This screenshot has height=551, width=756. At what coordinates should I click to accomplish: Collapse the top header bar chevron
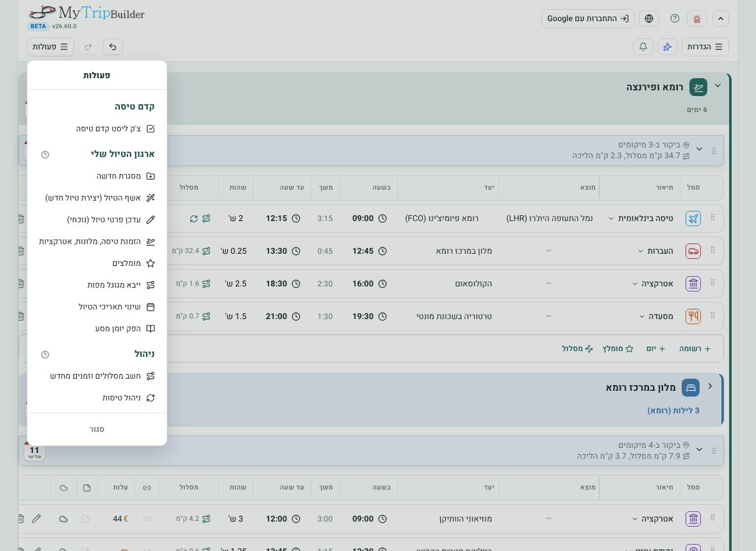[720, 19]
